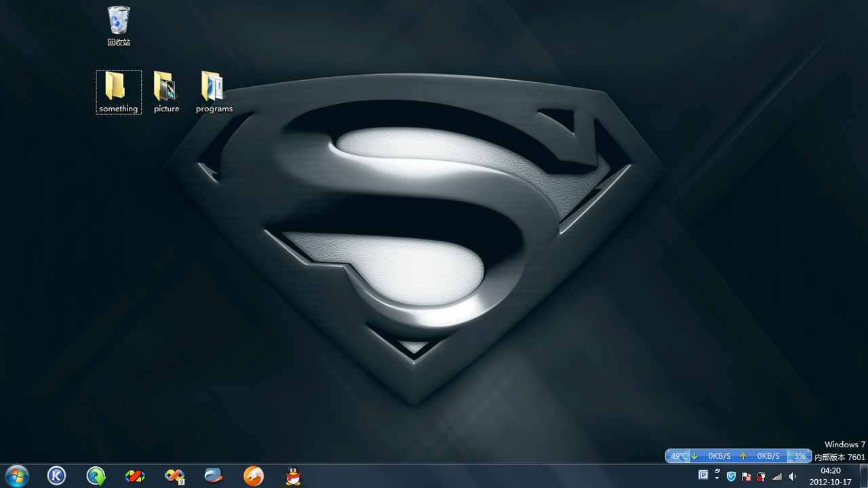
Task: Select the 'programs' folder icon
Action: coord(214,92)
